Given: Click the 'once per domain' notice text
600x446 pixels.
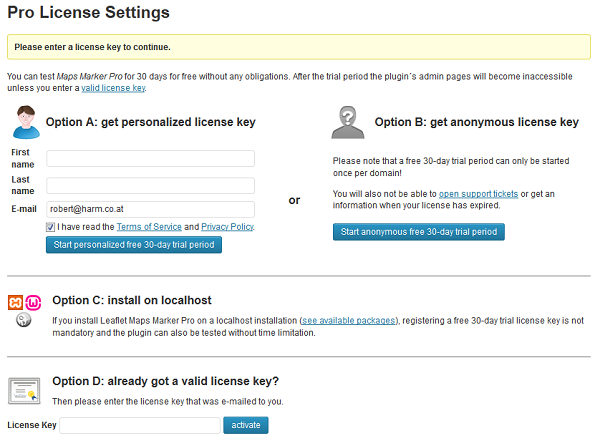Looking at the screenshot, I should 451,167.
